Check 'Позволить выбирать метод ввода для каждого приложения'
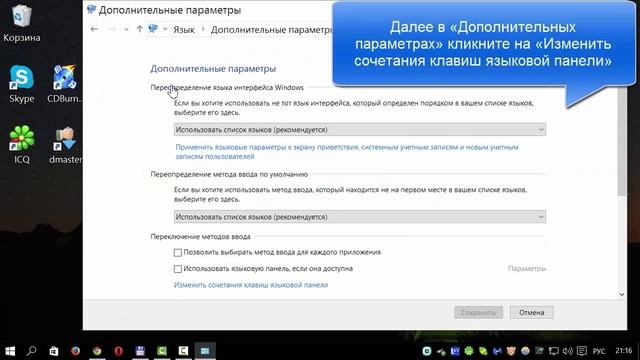 tap(178, 253)
